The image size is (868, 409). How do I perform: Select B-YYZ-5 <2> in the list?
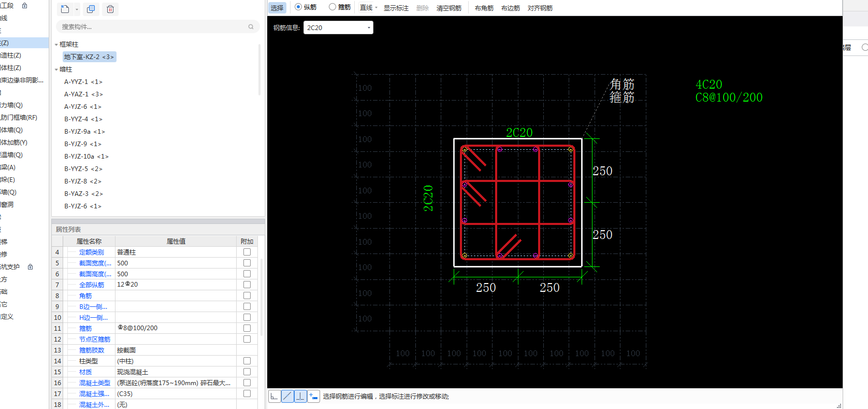[x=83, y=169]
